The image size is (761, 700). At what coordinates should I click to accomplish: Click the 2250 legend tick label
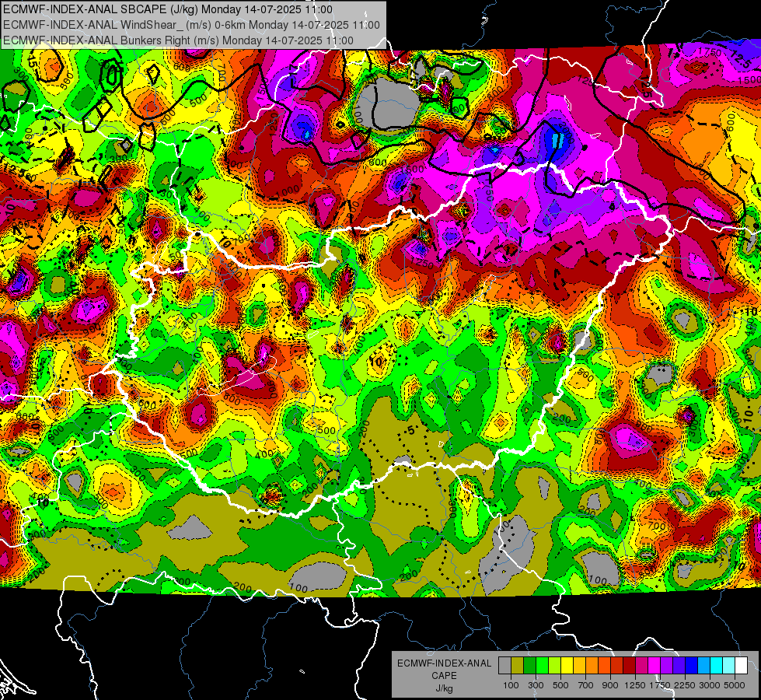(686, 685)
